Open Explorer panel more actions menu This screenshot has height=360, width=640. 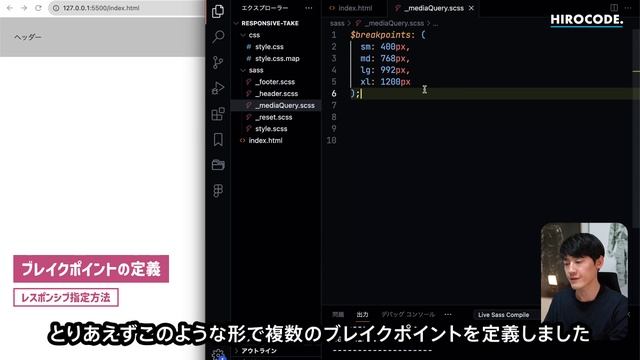pos(309,8)
